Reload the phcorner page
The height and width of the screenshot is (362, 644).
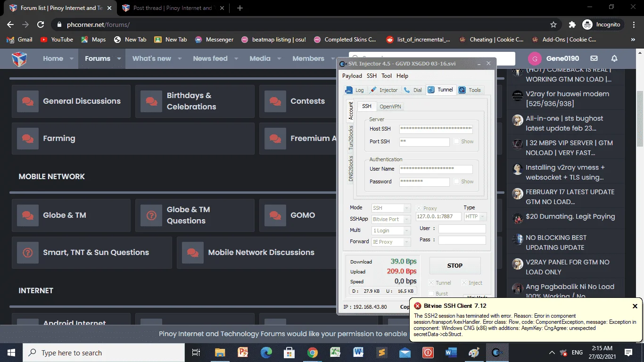click(x=41, y=25)
